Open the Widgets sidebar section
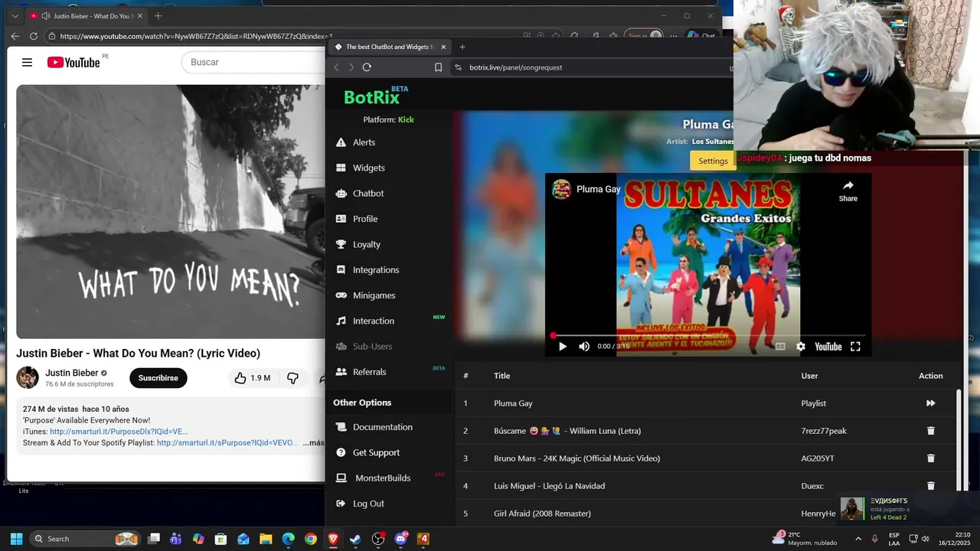 368,168
